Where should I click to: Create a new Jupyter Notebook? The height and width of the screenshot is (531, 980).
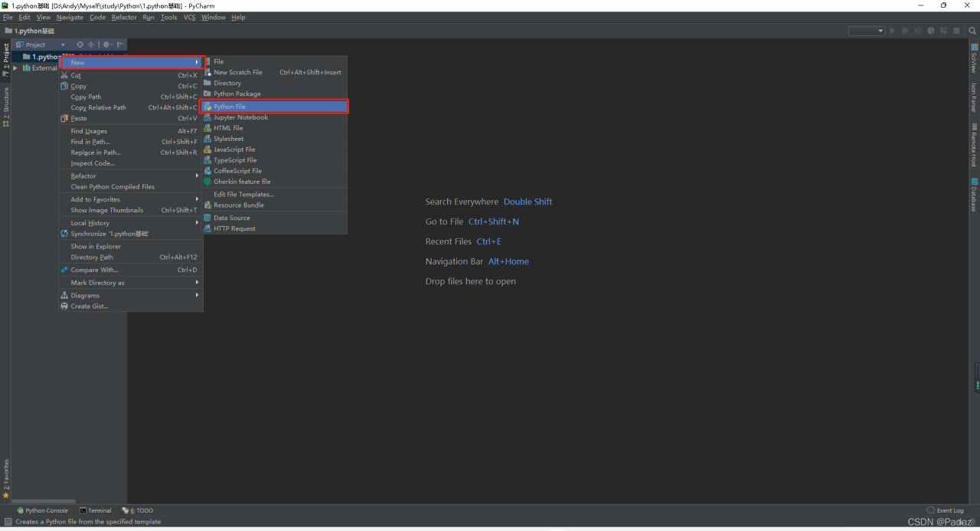tap(274, 117)
